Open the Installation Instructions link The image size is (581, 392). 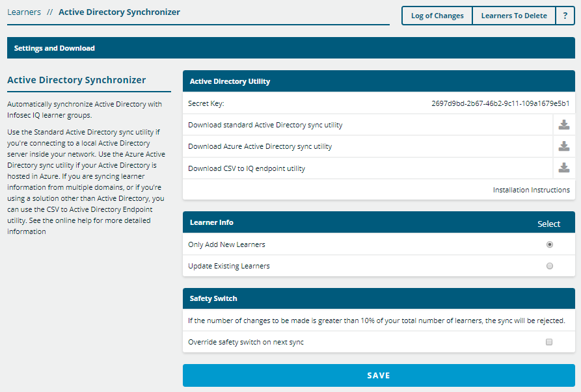pos(531,190)
